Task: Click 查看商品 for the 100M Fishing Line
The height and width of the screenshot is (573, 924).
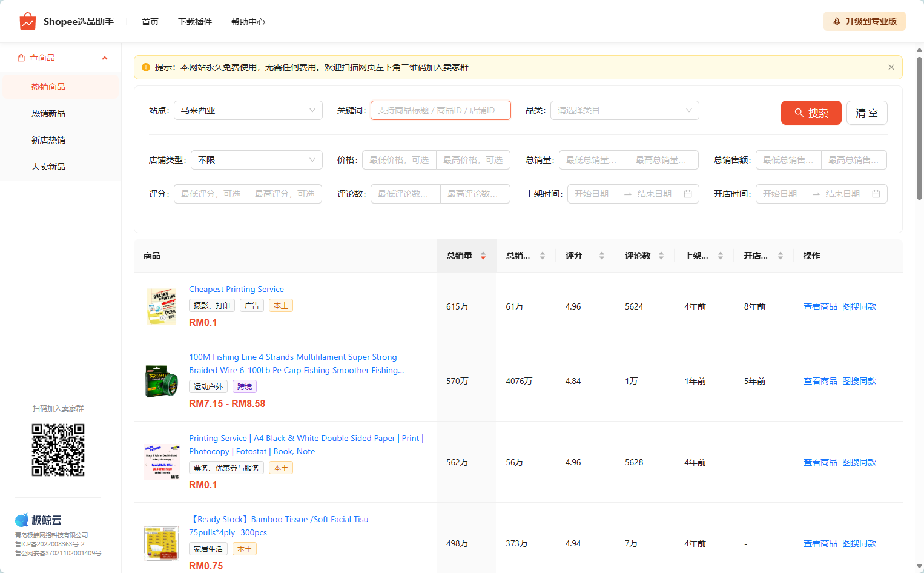Action: 820,381
